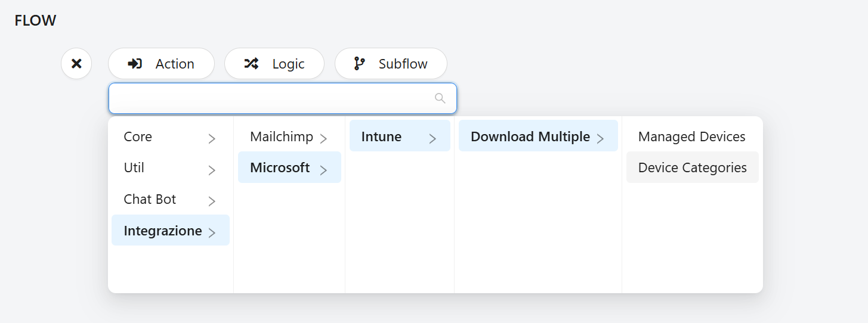Screen dimensions: 868x323
Task: Click the FLOW heading text
Action: point(35,20)
